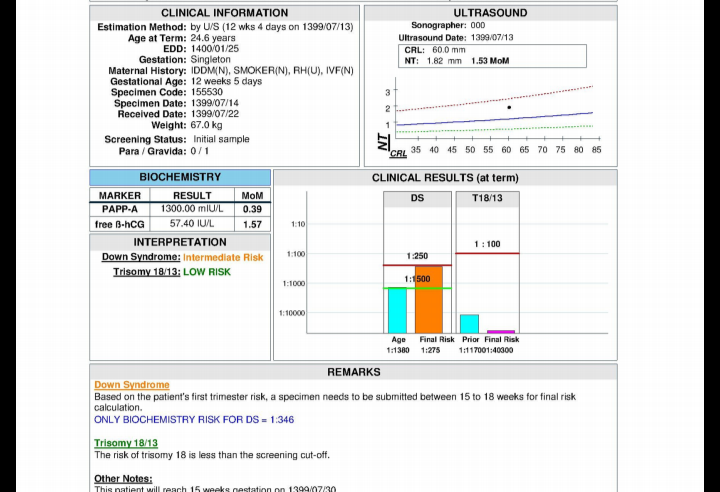The image size is (720, 492).
Task: Click the 1:250 cutoff label in DS column
Action: pyautogui.click(x=417, y=256)
